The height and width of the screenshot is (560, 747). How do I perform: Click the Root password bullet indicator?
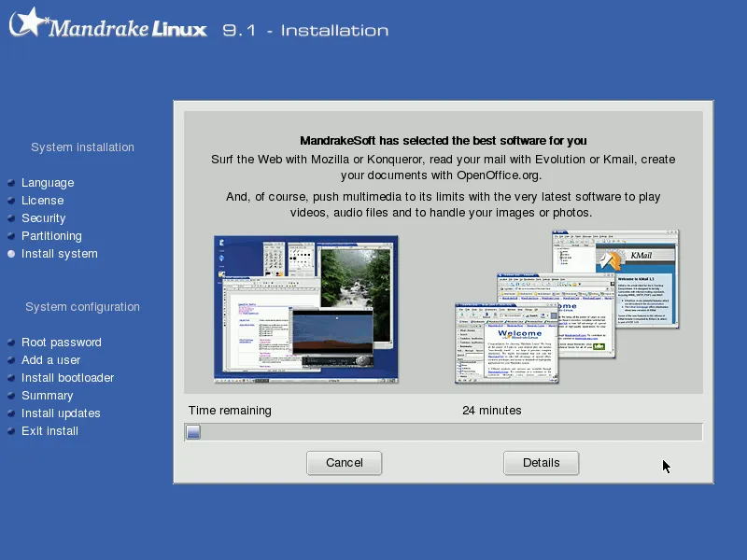[11, 343]
